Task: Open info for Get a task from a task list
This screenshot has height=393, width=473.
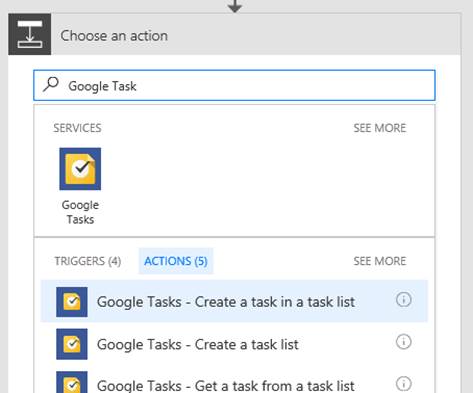Action: pos(404,384)
